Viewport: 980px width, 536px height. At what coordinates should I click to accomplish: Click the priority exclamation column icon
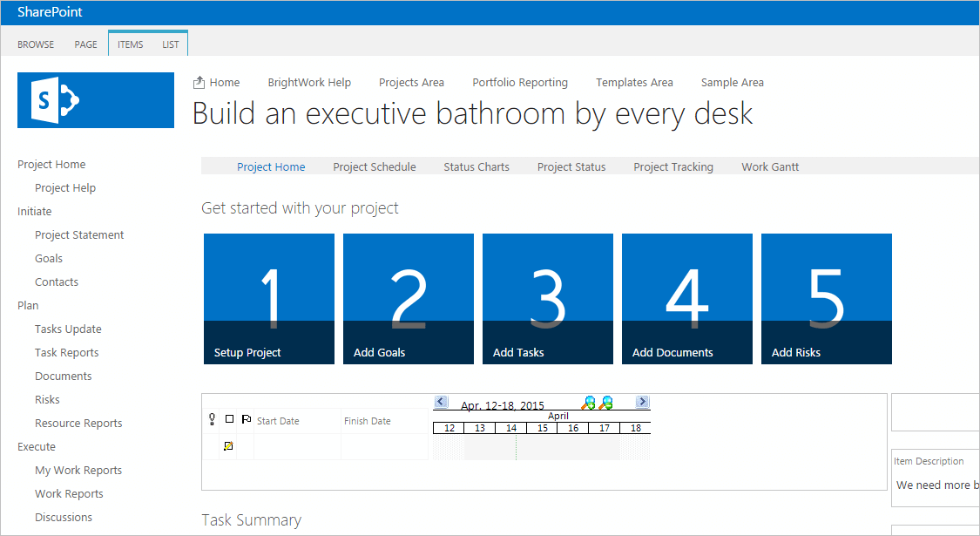click(x=212, y=419)
